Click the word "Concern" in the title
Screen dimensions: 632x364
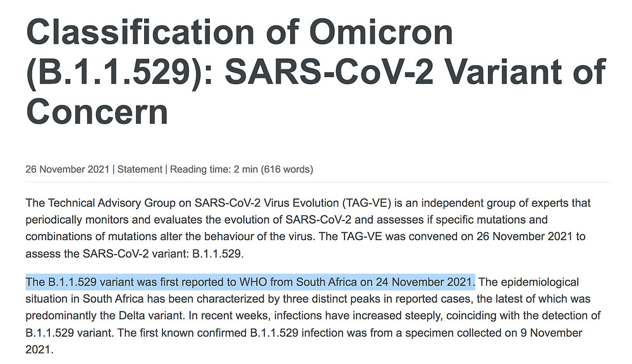97,111
